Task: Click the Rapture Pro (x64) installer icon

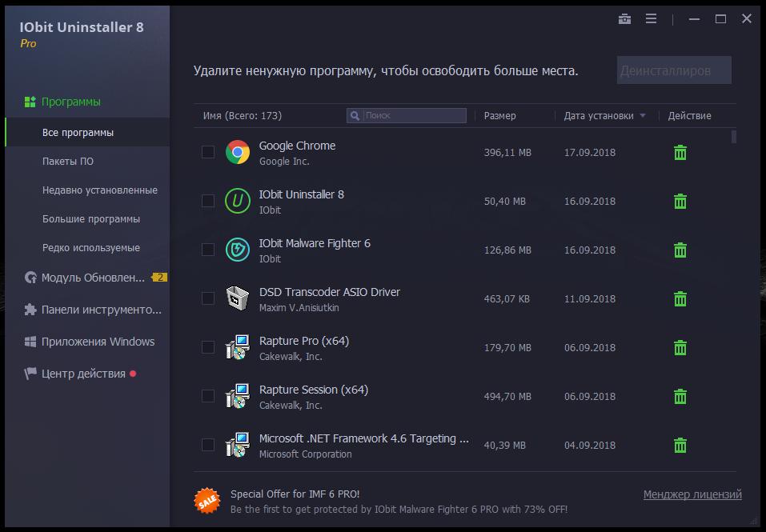Action: click(238, 347)
